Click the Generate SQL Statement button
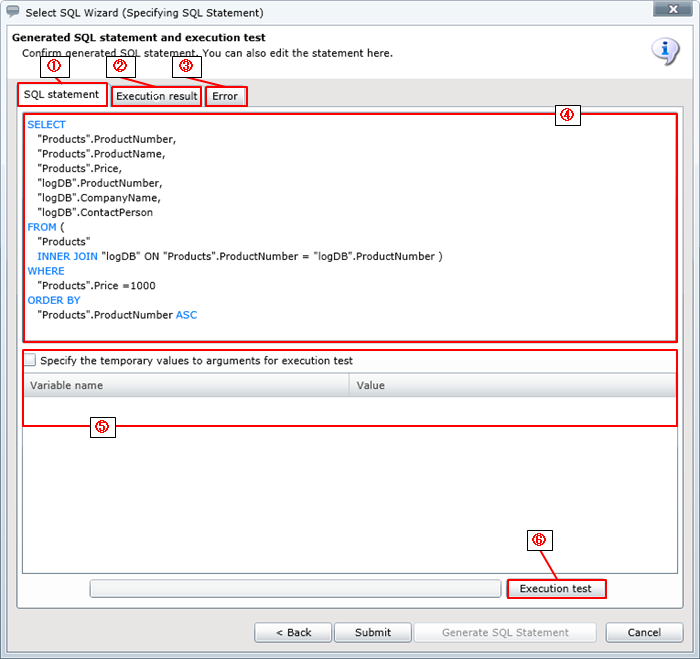The width and height of the screenshot is (700, 659). tap(505, 632)
